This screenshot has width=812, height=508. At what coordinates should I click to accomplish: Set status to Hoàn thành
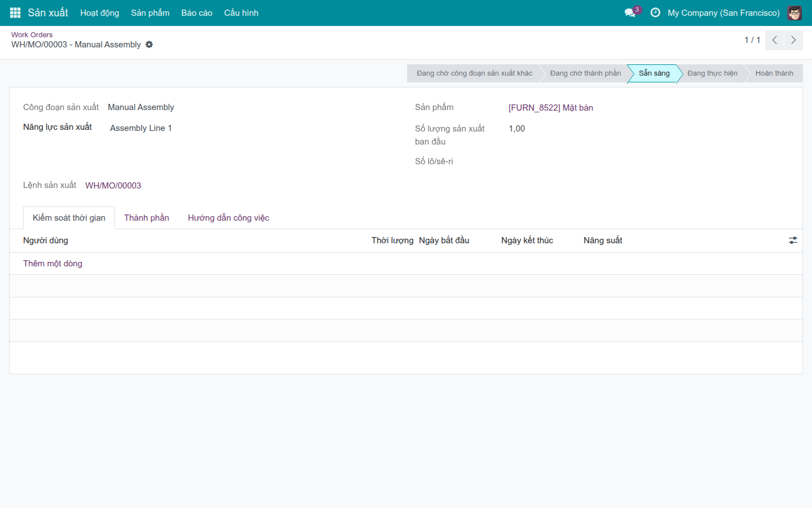pos(774,73)
